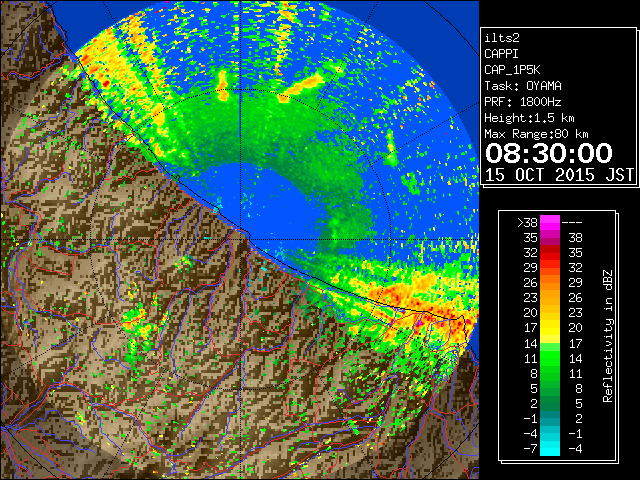Click the magenta >38 dBZ legend swatch
Image resolution: width=640 pixels, height=480 pixels.
coord(550,222)
